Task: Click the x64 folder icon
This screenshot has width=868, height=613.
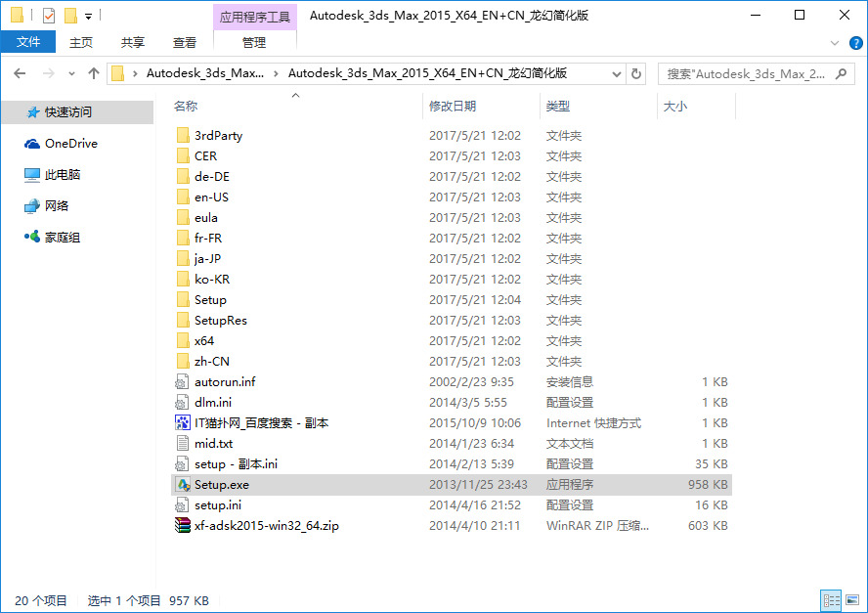Action: click(x=183, y=340)
